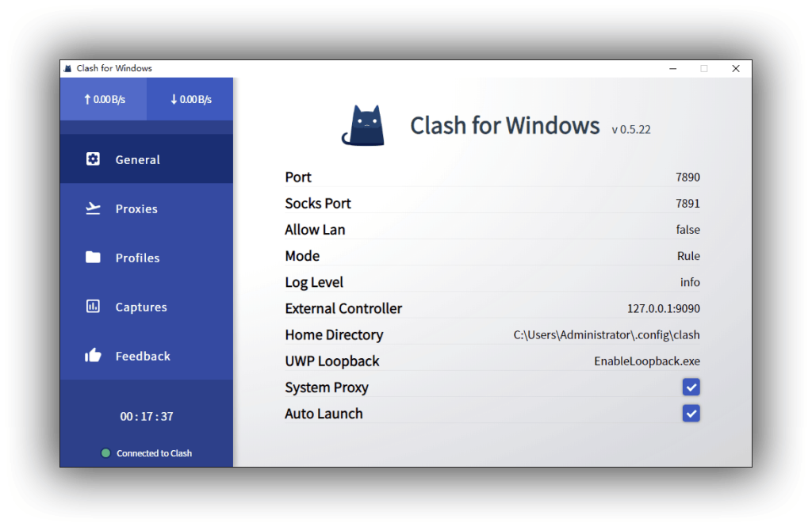Click the Proxies airplane icon

[93, 208]
